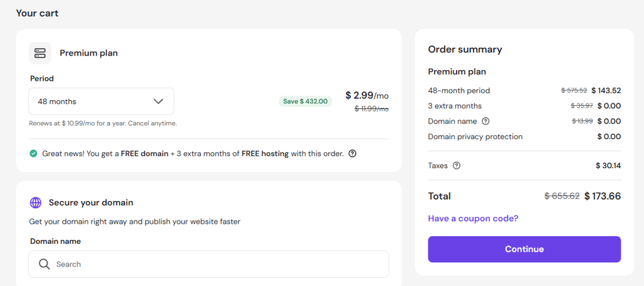Click the chevron arrow in Period dropdown
644x286 pixels.
158,101
